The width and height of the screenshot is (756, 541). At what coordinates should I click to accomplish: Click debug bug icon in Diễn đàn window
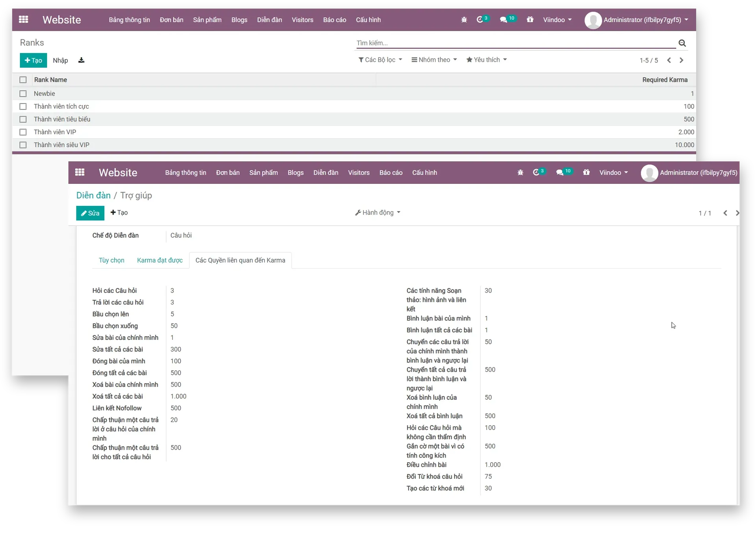click(521, 172)
